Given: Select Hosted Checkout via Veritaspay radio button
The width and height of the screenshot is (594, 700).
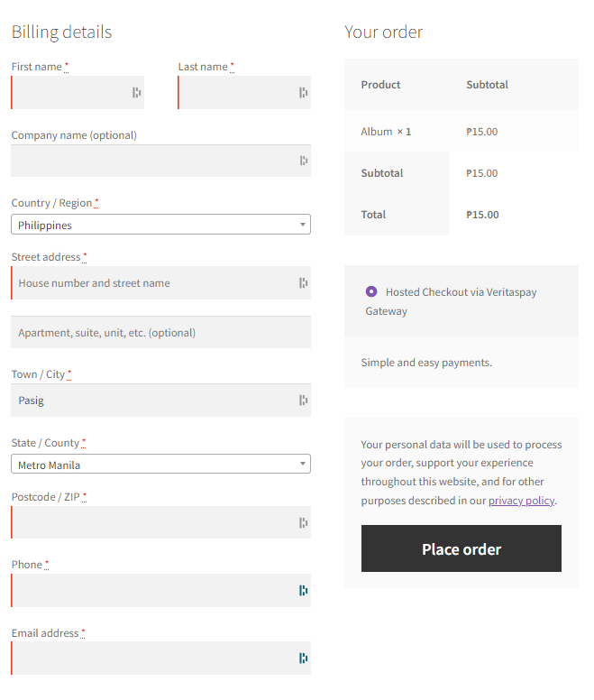Looking at the screenshot, I should 371,291.
